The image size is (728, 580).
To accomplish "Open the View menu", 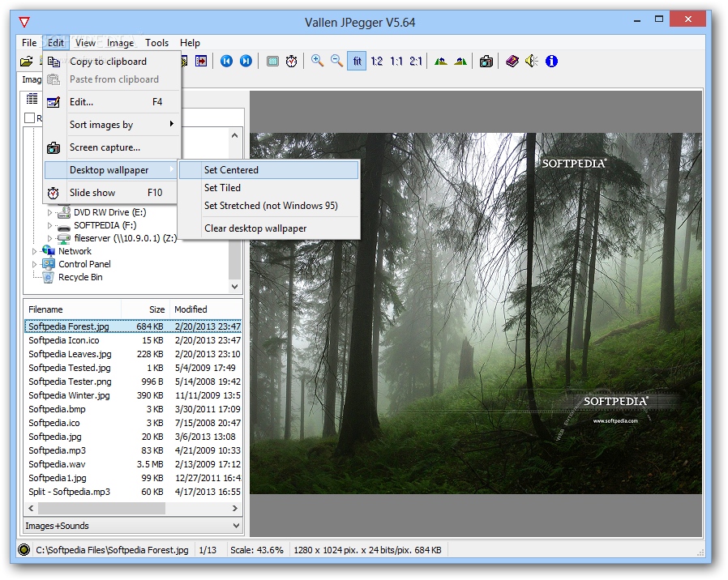I will pos(85,43).
